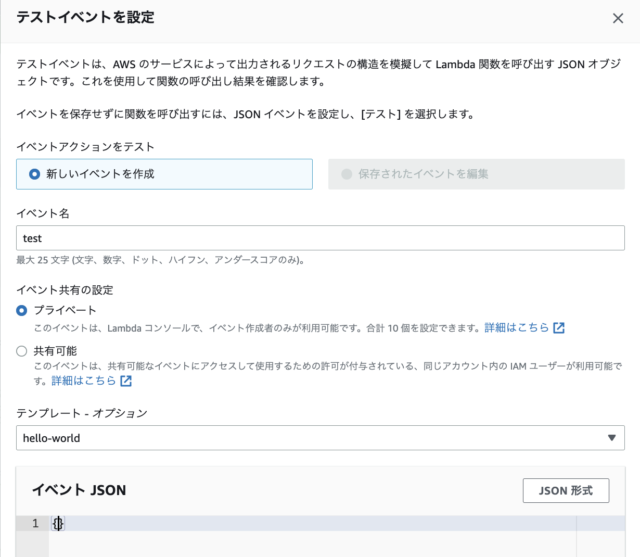The height and width of the screenshot is (557, 640).
Task: Click the template dropdown arrow icon
Action: tap(611, 438)
